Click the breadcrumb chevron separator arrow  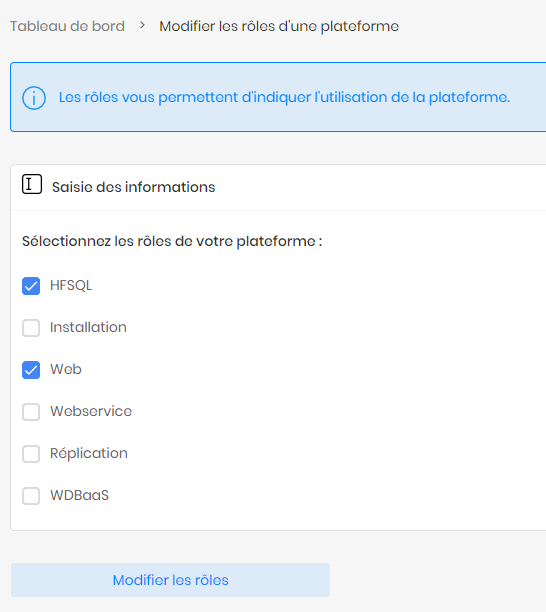142,26
